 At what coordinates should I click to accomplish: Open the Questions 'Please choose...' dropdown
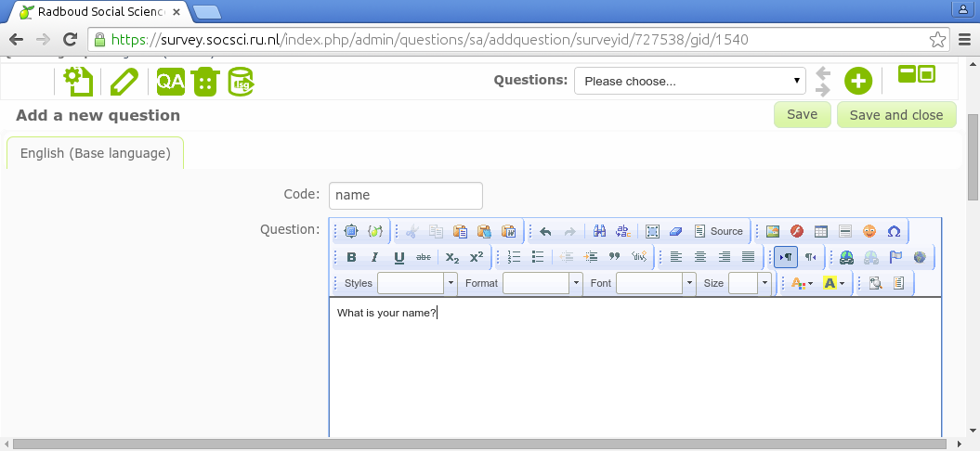tap(690, 82)
